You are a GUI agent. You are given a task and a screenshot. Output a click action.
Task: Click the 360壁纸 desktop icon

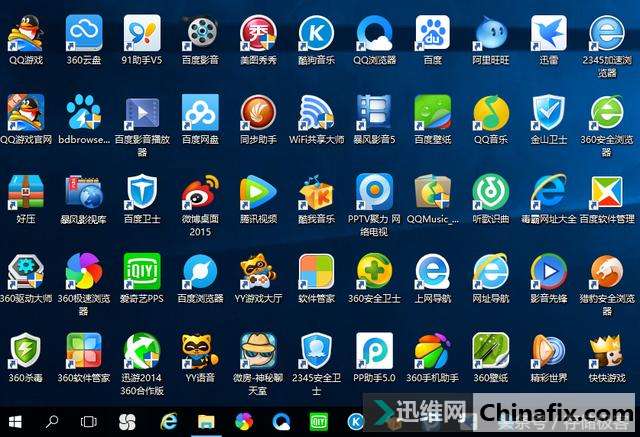(491, 350)
